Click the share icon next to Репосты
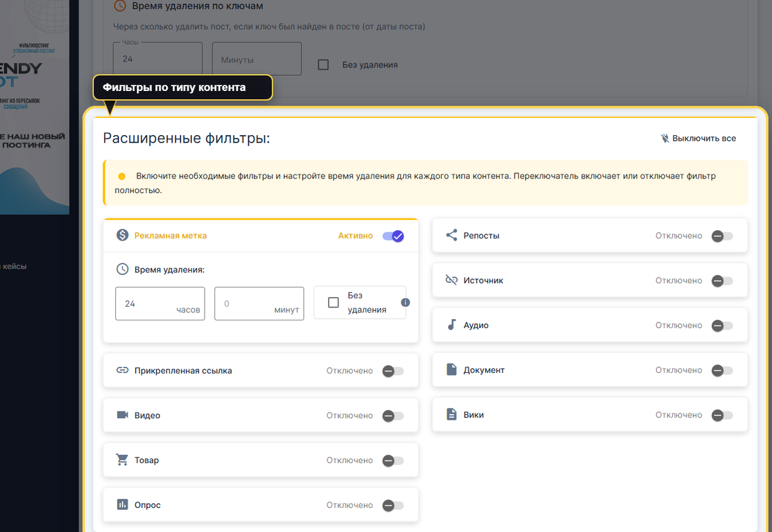Screen dimensions: 772x532 (x=451, y=235)
